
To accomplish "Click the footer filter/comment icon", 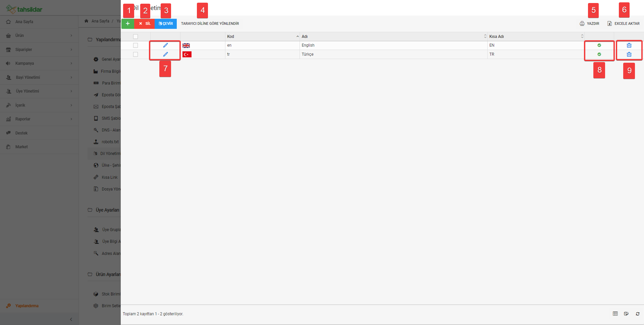I will coord(626,314).
